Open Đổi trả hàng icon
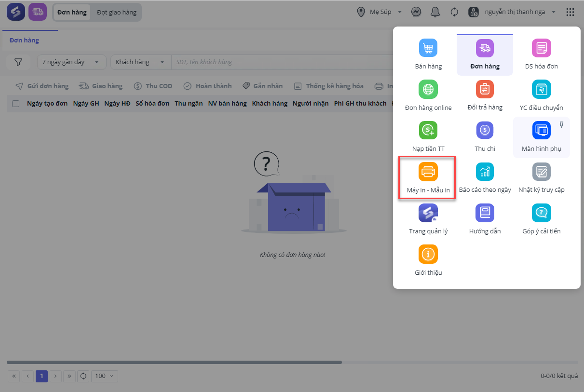 coord(485,89)
